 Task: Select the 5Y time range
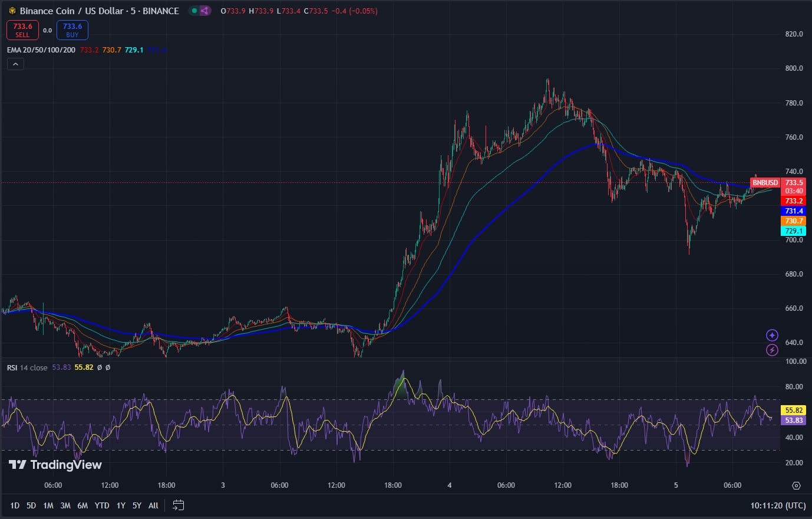(x=137, y=505)
